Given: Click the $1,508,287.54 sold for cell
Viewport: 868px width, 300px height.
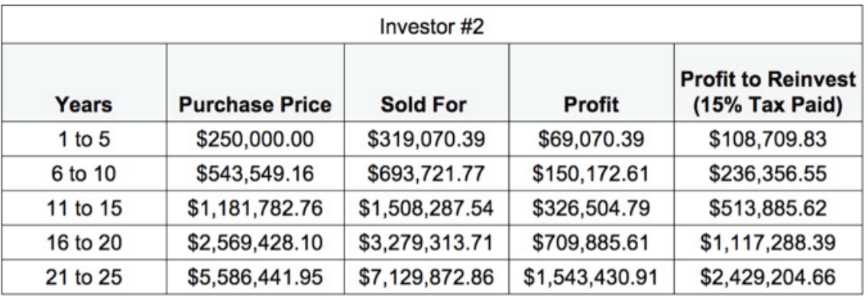Looking at the screenshot, I should point(426,208).
